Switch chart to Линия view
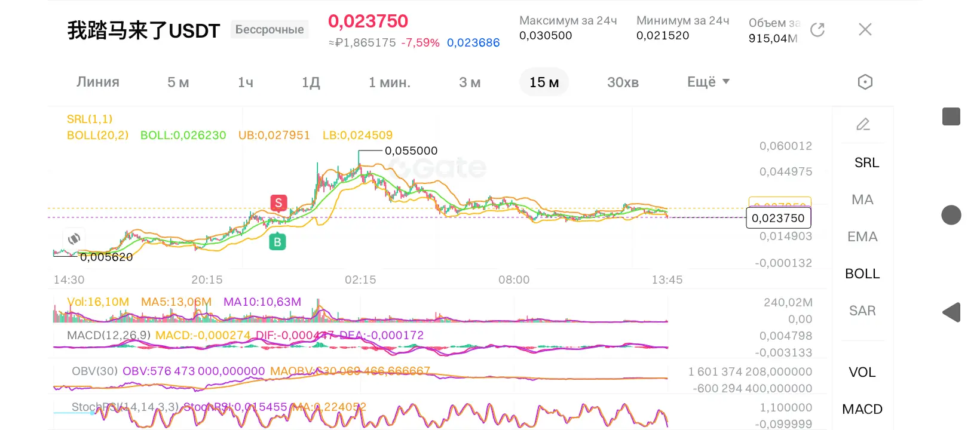980x430 pixels. (x=98, y=82)
